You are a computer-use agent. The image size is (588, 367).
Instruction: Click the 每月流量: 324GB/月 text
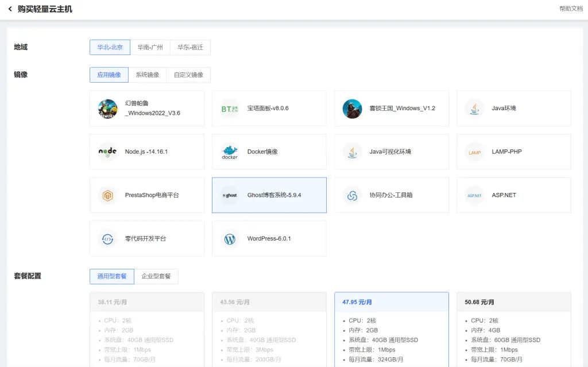376,360
